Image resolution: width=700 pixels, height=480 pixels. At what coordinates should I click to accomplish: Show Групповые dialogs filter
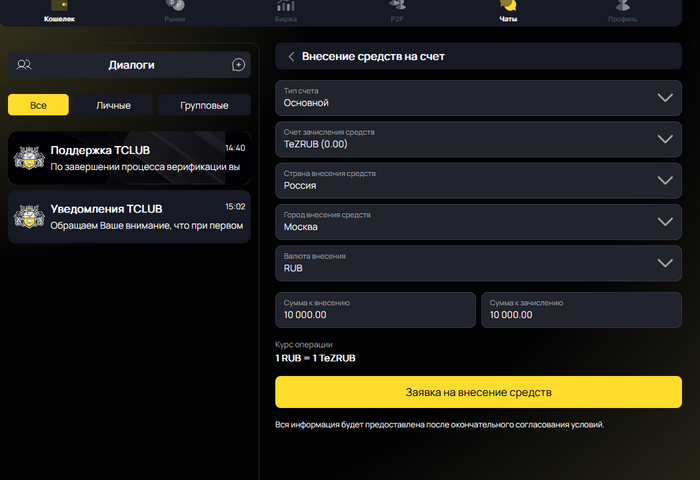(203, 105)
